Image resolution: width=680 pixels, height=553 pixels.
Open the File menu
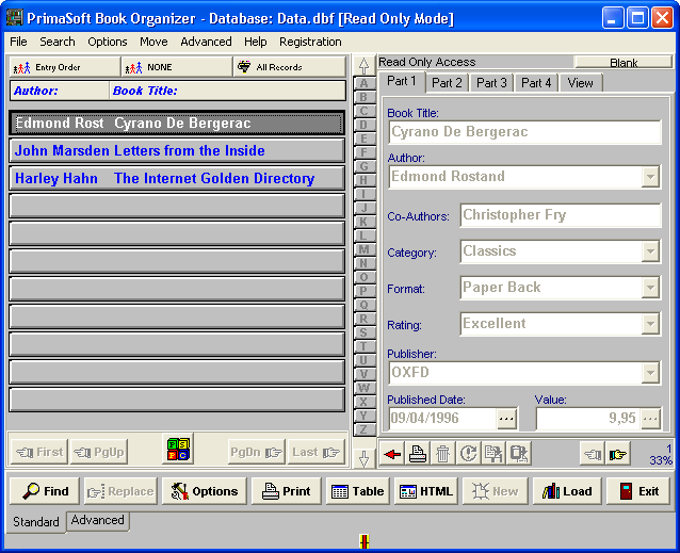click(x=19, y=42)
